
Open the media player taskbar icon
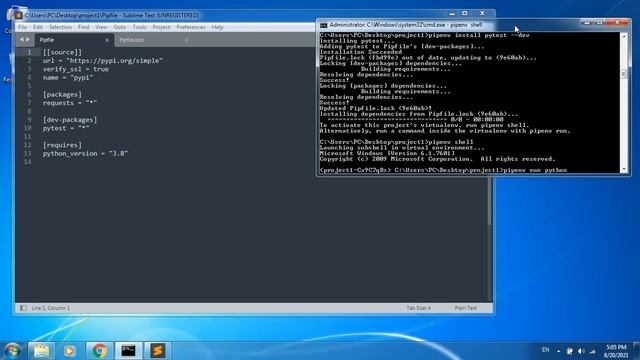[69, 351]
